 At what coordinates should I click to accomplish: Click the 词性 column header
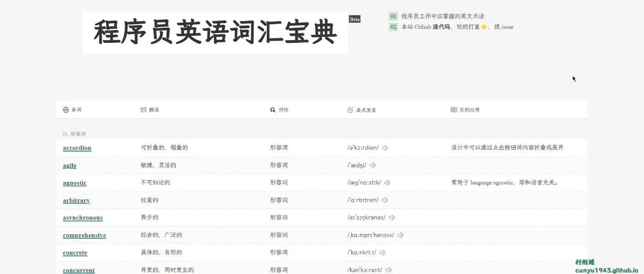point(283,110)
